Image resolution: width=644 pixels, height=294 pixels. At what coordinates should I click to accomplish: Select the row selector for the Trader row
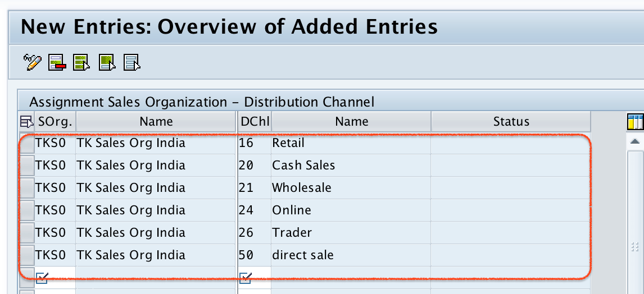pyautogui.click(x=27, y=232)
